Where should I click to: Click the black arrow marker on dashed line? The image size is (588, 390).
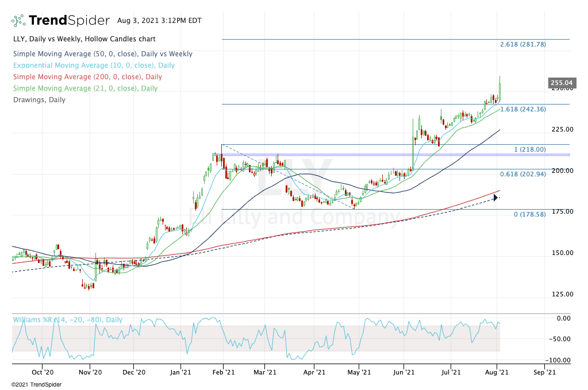point(496,198)
